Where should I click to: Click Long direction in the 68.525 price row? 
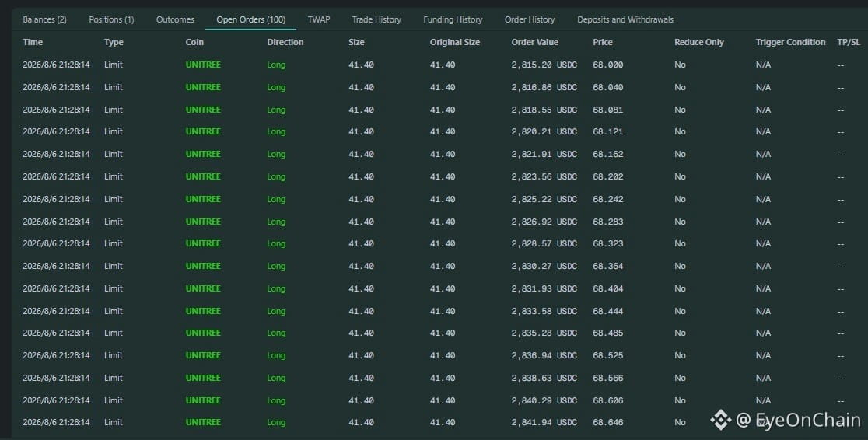tap(276, 355)
